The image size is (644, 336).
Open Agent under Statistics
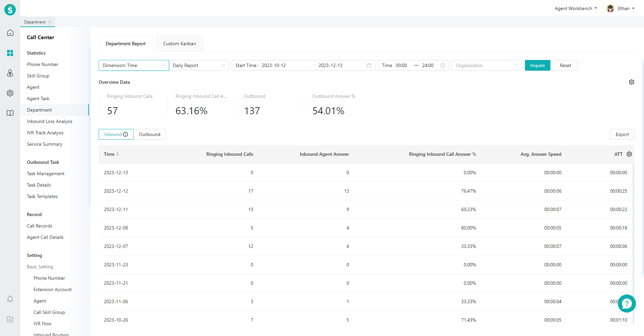33,87
